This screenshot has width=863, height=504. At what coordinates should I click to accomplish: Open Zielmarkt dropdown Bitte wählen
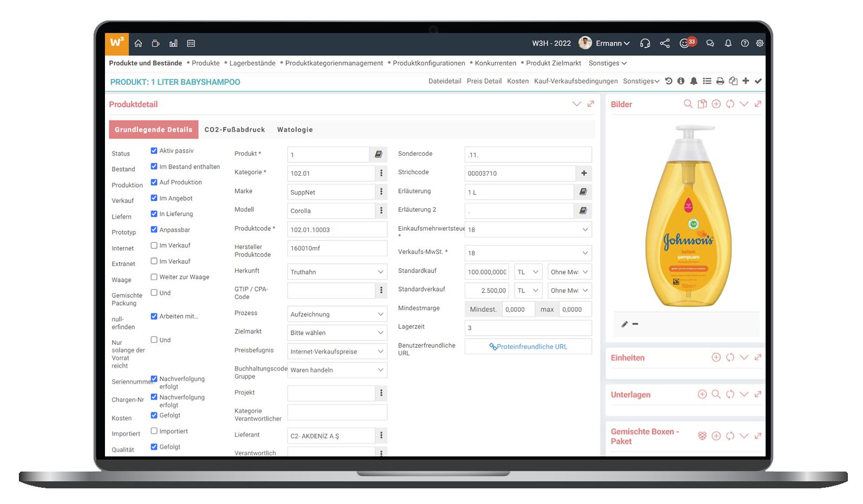click(x=337, y=333)
